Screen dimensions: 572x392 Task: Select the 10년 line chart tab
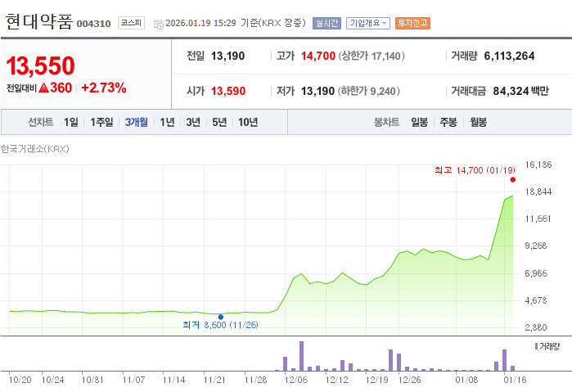248,122
